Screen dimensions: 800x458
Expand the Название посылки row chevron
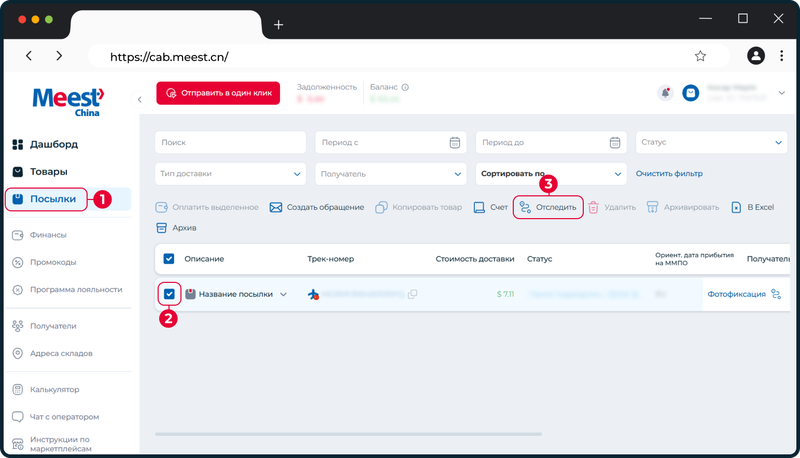point(284,294)
